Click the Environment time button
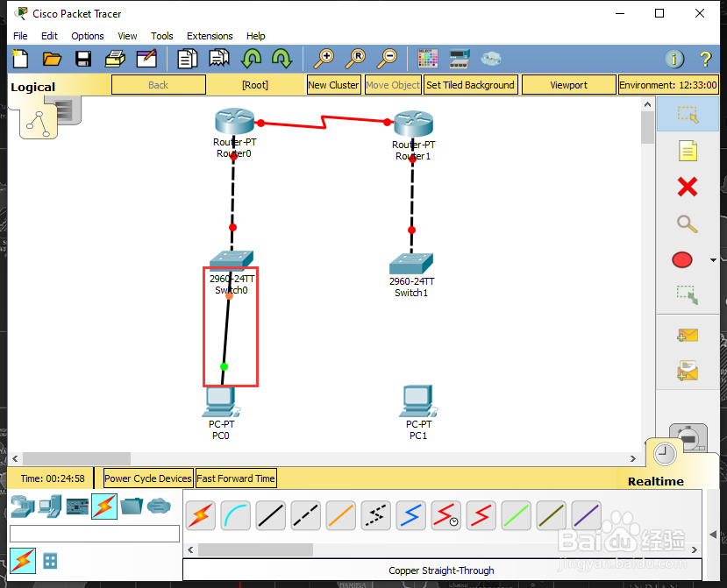 pyautogui.click(x=668, y=85)
